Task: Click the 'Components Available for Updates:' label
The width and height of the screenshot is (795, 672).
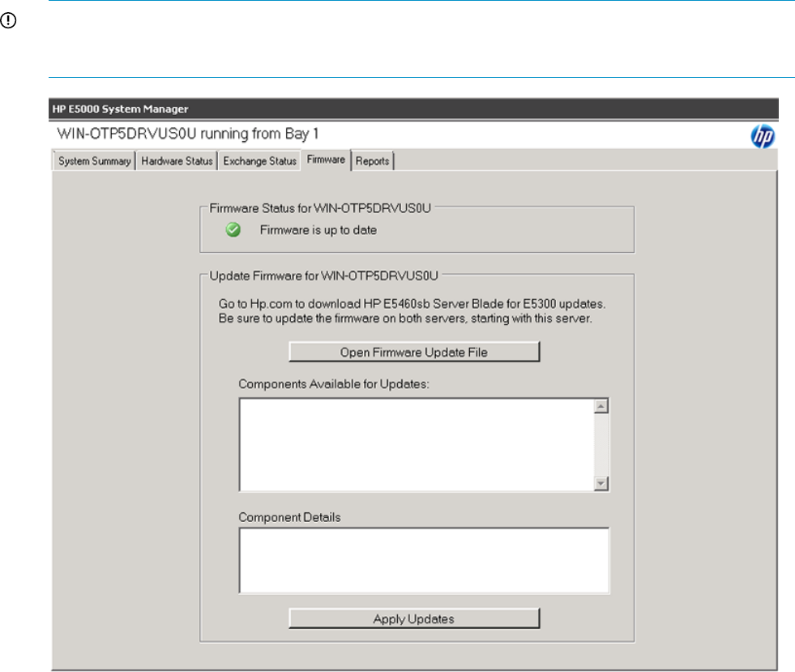Action: [334, 384]
